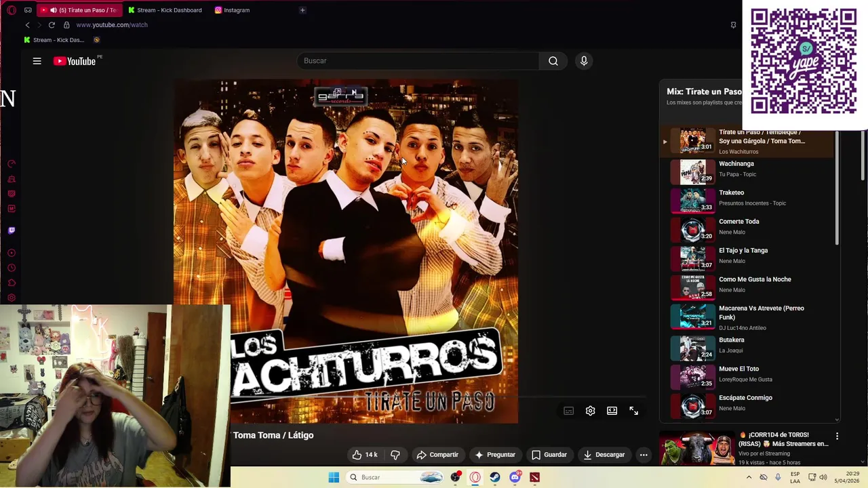Open Twitch in the Opera sidebar
The height and width of the screenshot is (488, 868).
point(12,230)
